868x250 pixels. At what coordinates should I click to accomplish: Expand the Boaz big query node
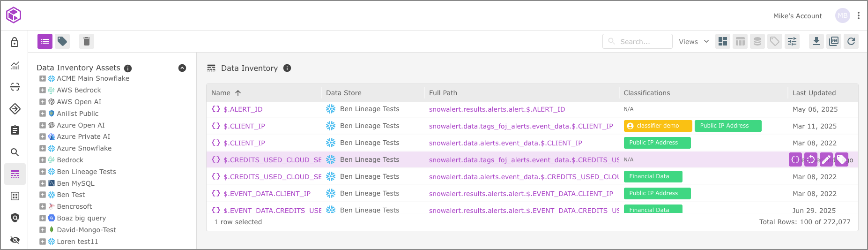43,218
